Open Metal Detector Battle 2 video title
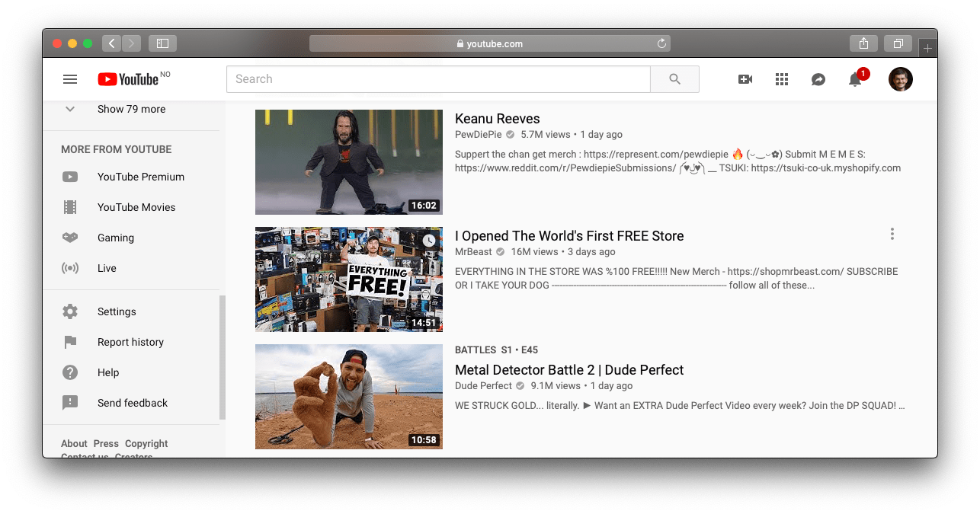This screenshot has width=980, height=514. [568, 370]
